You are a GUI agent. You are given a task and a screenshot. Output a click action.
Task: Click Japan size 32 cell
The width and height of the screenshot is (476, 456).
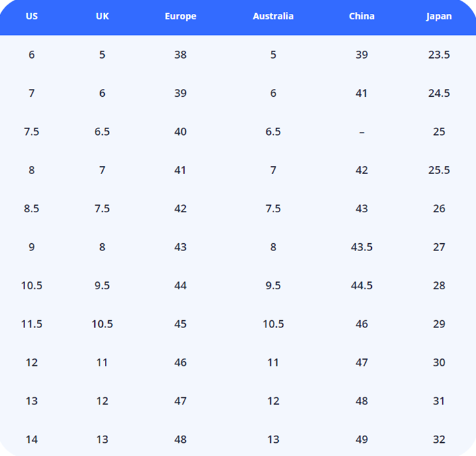tap(439, 440)
